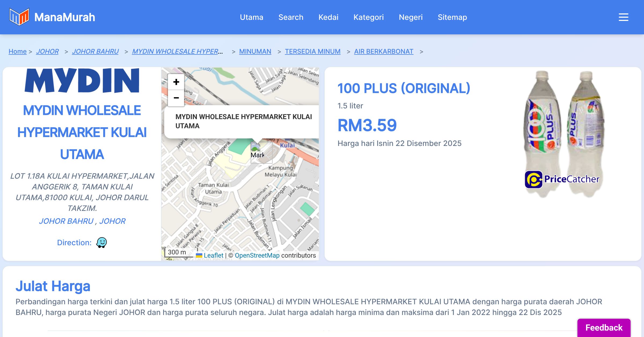644x337 pixels.
Task: Select Kategori in top navigation
Action: point(368,17)
